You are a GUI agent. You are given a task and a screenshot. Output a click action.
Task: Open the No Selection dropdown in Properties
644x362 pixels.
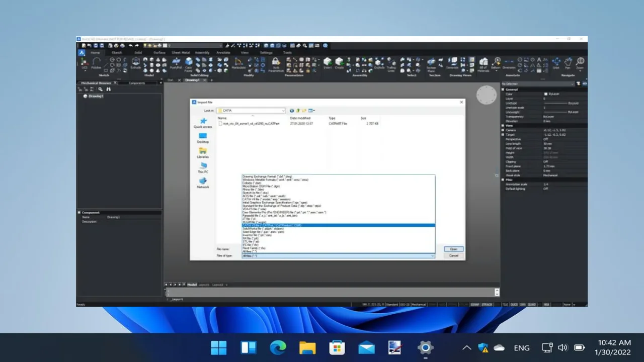(538, 83)
